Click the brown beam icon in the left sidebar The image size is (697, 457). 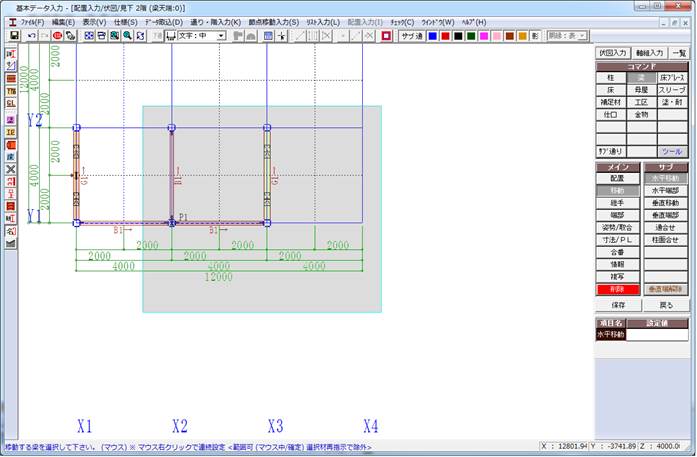tap(11, 79)
